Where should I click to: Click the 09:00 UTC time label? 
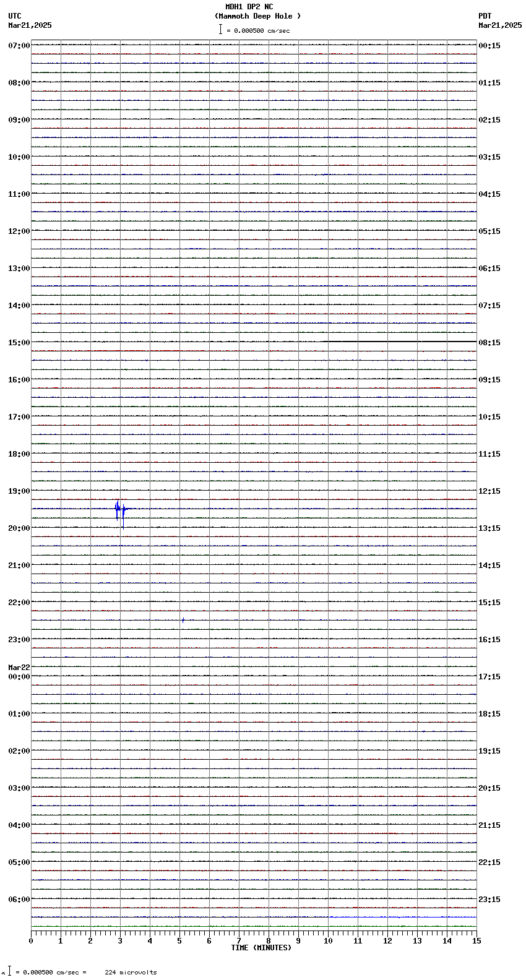click(19, 120)
